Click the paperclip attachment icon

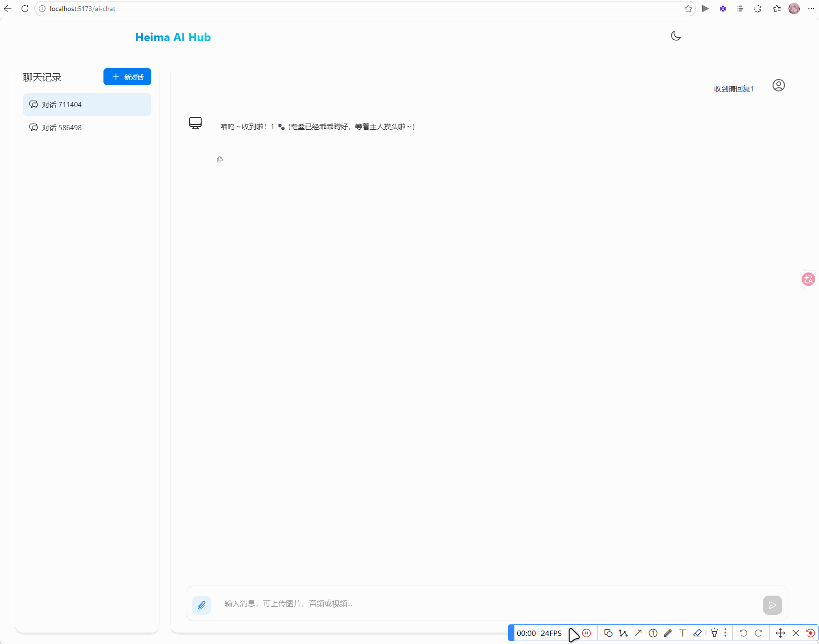click(x=202, y=605)
